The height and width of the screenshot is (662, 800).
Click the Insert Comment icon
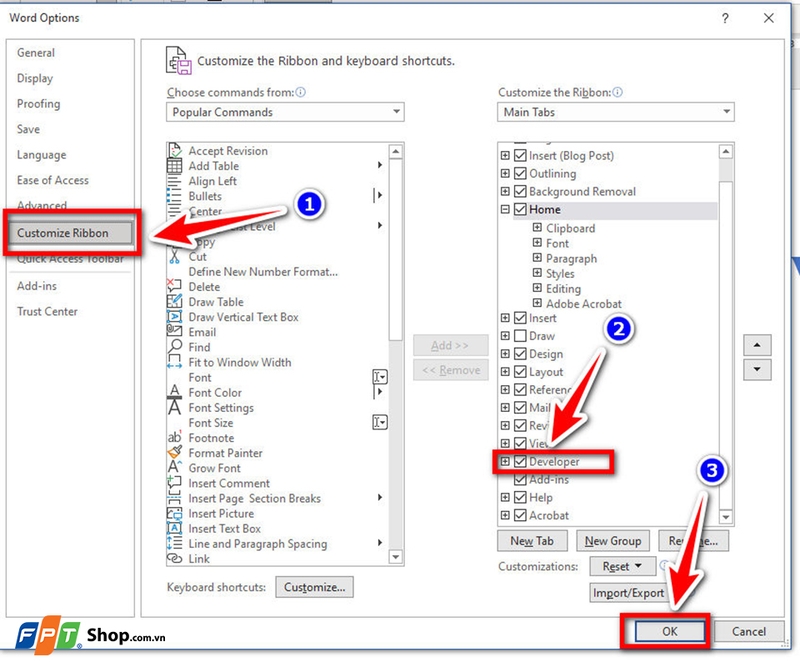[x=174, y=482]
